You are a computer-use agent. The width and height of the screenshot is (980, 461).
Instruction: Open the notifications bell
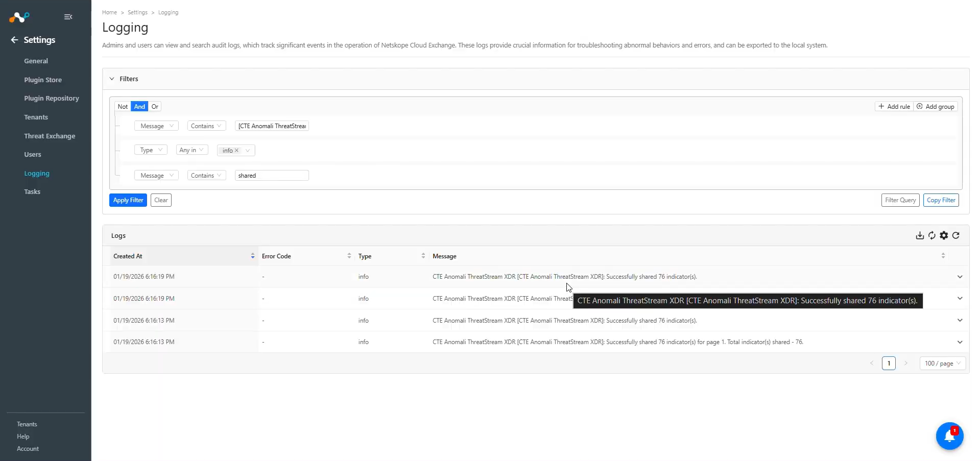(949, 436)
